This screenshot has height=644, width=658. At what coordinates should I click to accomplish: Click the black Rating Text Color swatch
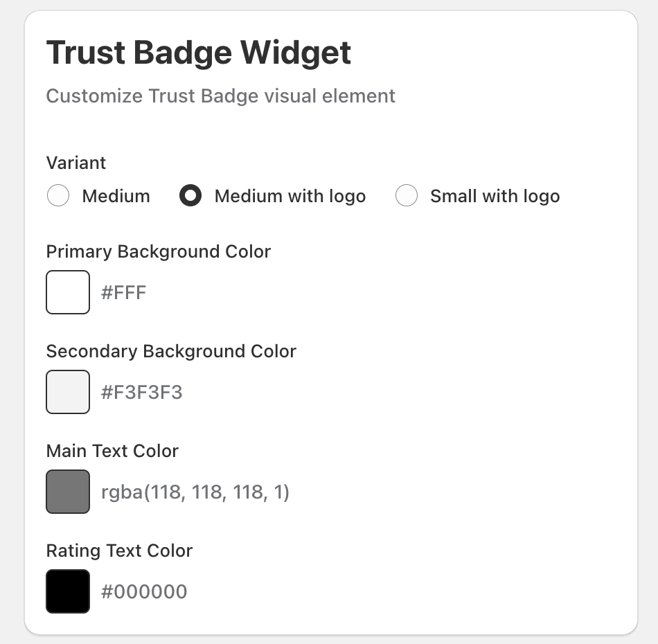click(67, 591)
